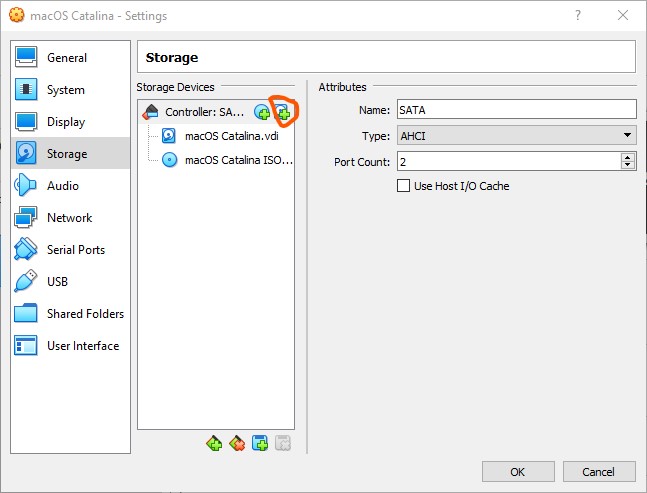Image resolution: width=647 pixels, height=493 pixels.
Task: Open the Audio settings category
Action: pos(70,186)
